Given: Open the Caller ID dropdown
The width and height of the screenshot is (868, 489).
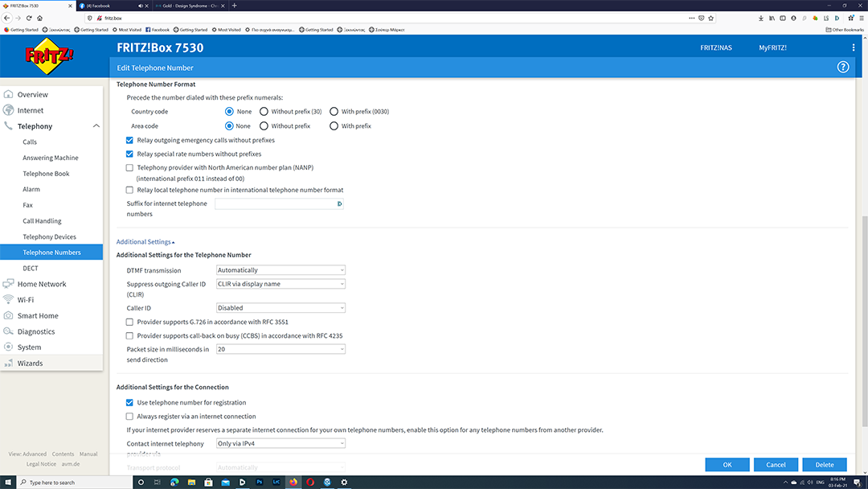Looking at the screenshot, I should (280, 308).
